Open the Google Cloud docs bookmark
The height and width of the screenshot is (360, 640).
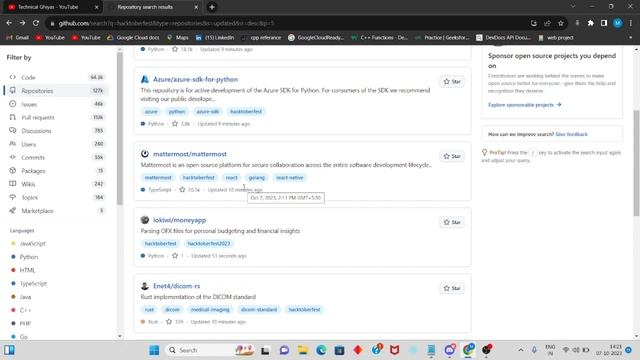tap(133, 38)
